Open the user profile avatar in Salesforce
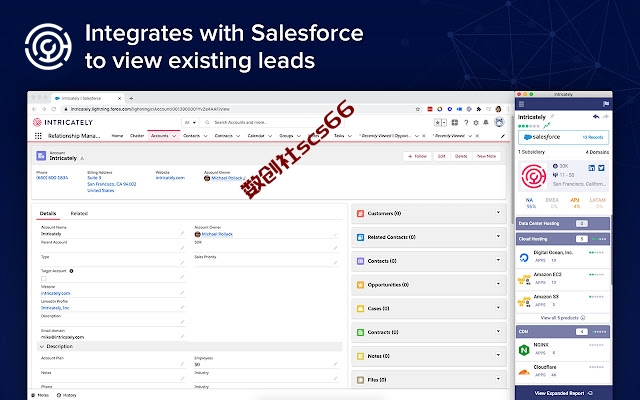640x400 pixels. tap(499, 122)
